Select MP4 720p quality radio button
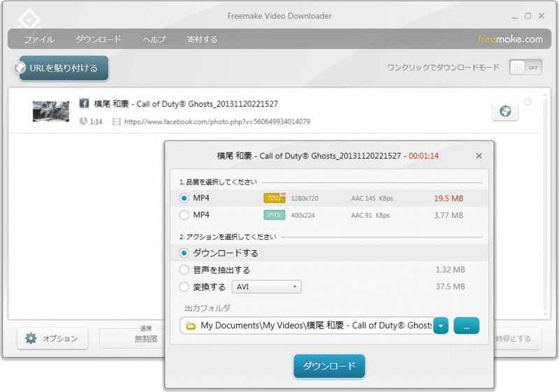The height and width of the screenshot is (392, 559). 184,198
